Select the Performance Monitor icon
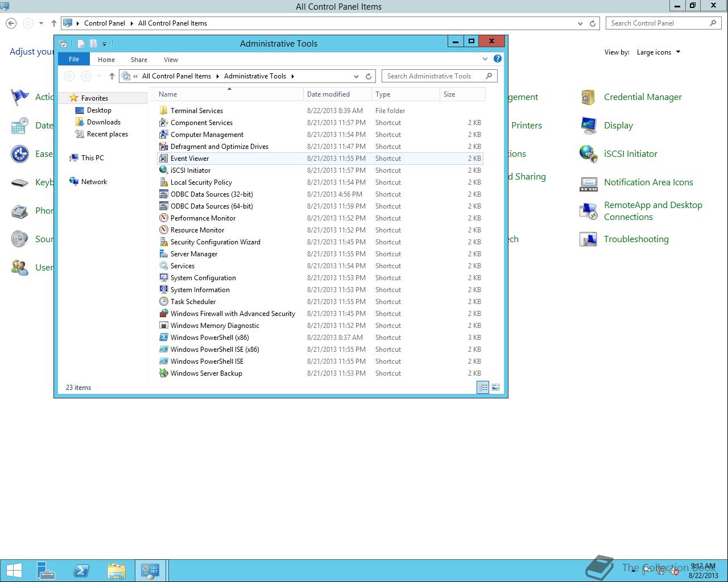728x582 pixels. [x=164, y=218]
